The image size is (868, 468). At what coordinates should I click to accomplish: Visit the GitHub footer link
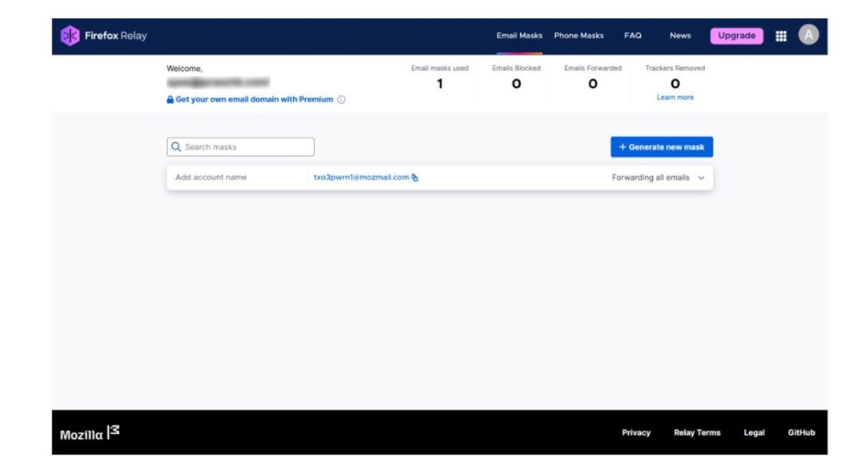[x=801, y=433]
